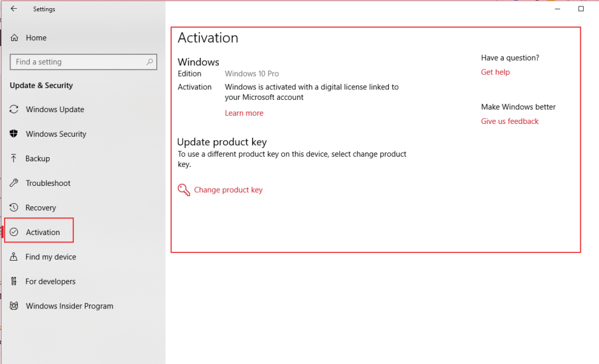Open Windows Update via its sync icon

point(13,109)
